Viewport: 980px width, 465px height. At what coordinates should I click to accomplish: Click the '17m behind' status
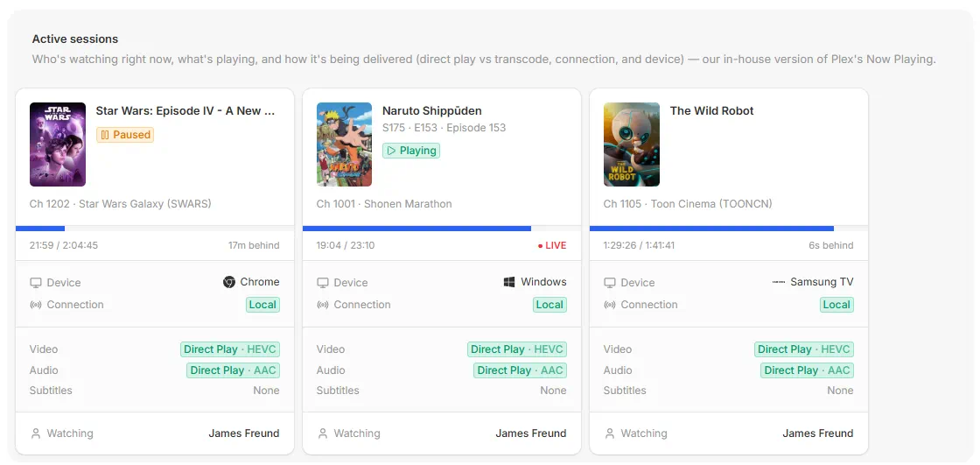coord(254,245)
